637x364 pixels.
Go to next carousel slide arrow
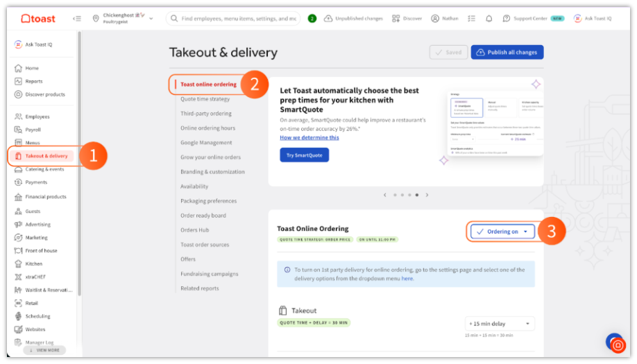[427, 195]
